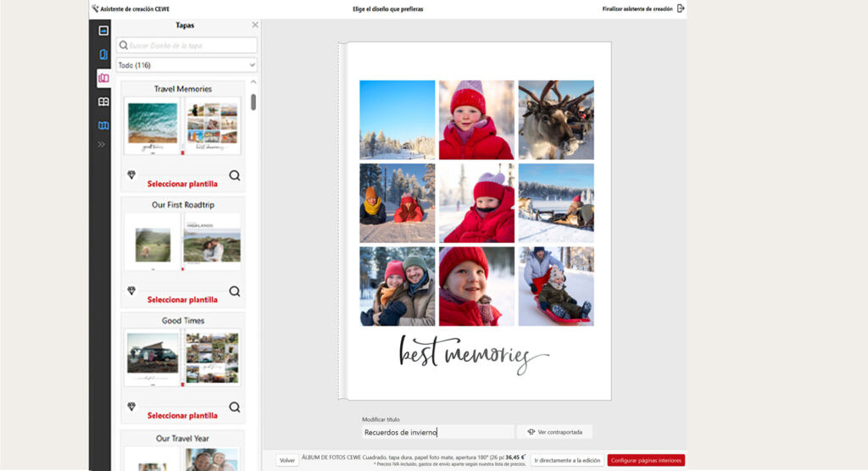Open the blue book format sidebar icon
The width and height of the screenshot is (868, 471).
click(103, 54)
